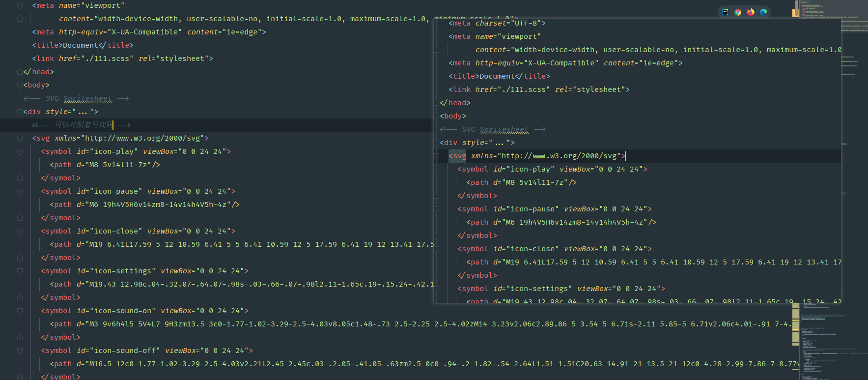Collapse svg xmlns element fold in left editor
Viewport: 868px width, 380px height.
[20, 138]
